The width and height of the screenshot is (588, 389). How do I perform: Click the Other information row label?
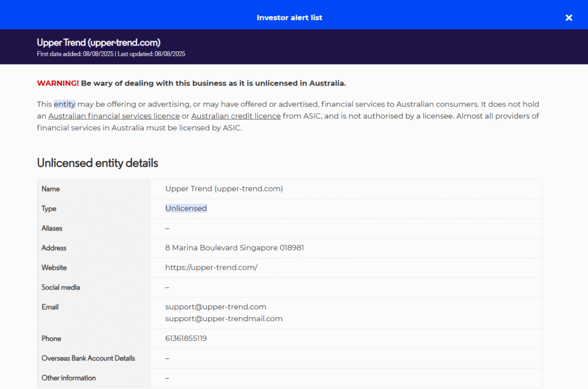pos(68,378)
